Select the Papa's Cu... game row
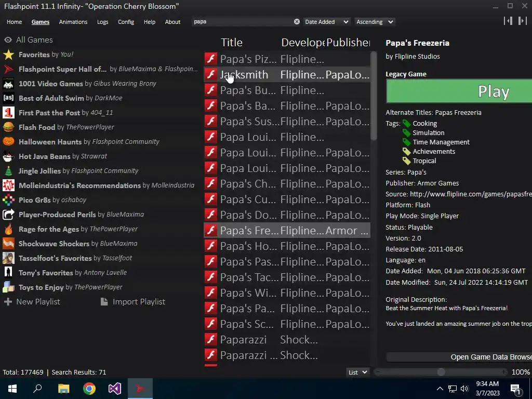The width and height of the screenshot is (532, 399). point(287,199)
